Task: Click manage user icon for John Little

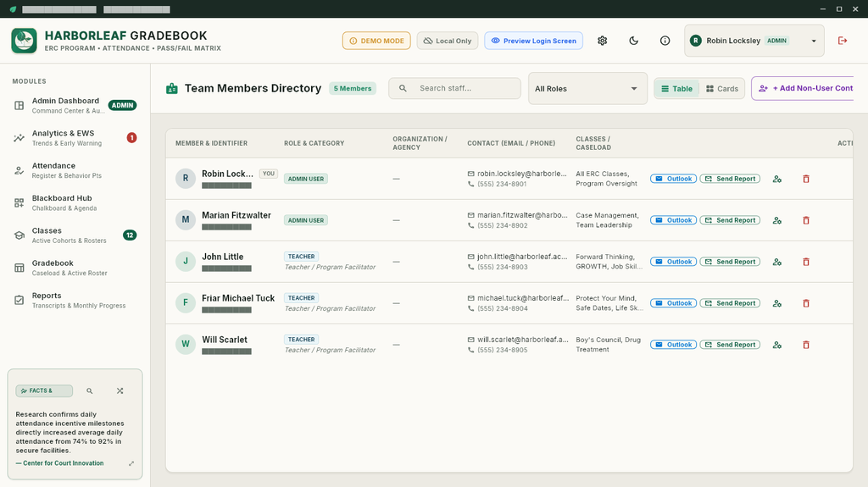Action: (x=777, y=262)
